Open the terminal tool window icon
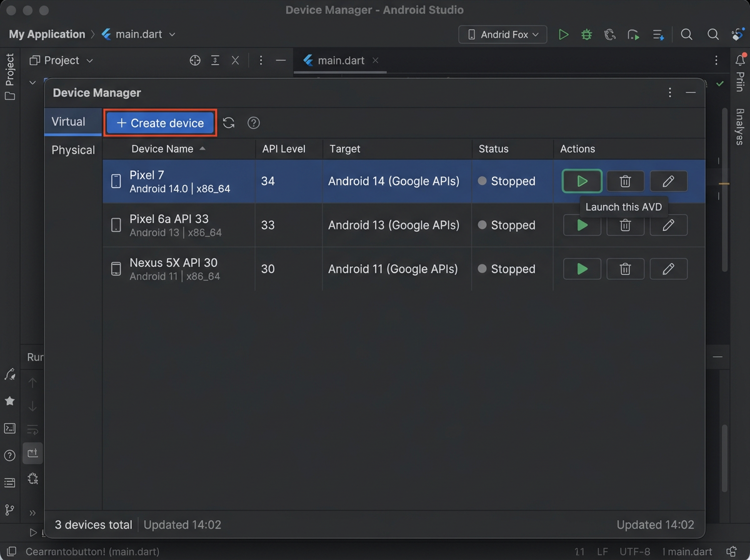 pyautogui.click(x=9, y=428)
